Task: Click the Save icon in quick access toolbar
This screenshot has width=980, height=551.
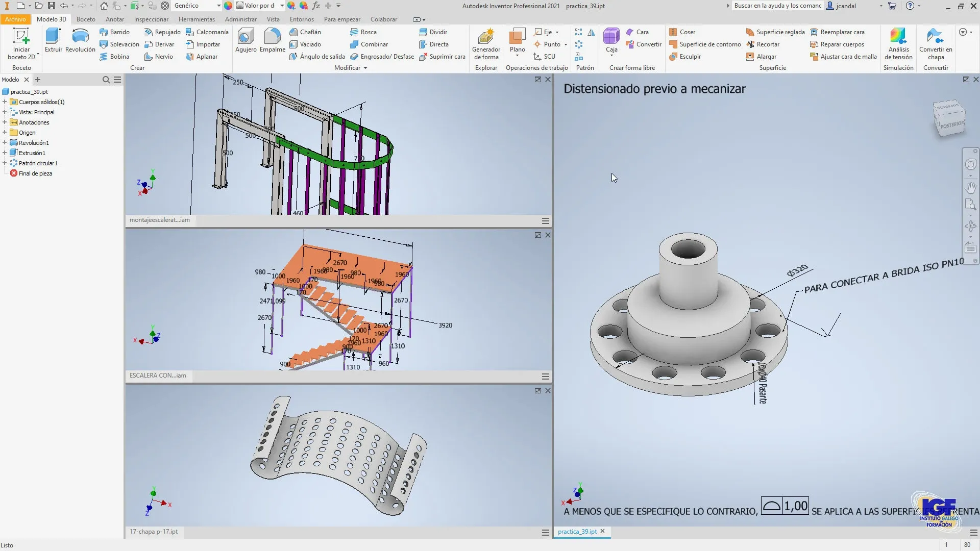Action: tap(52, 6)
